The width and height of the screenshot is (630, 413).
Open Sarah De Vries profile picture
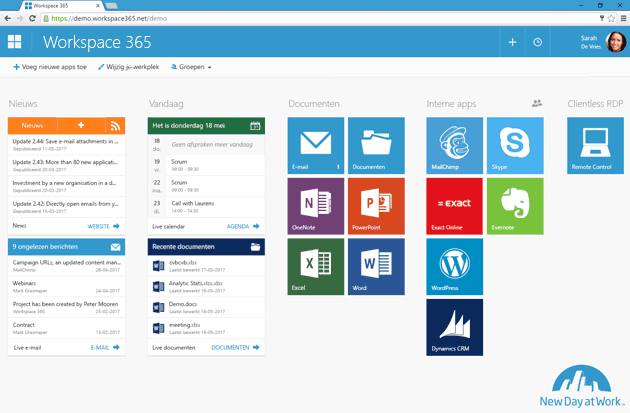coord(616,42)
